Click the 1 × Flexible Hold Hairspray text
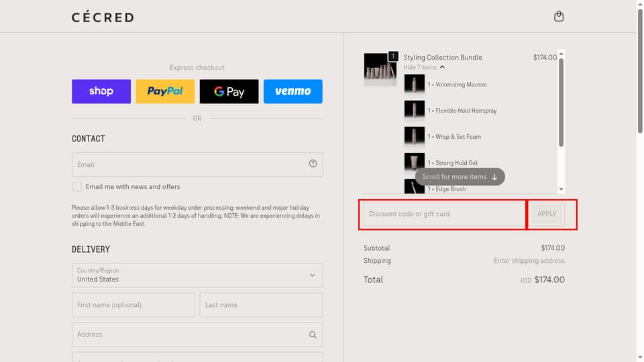This screenshot has height=362, width=644. [462, 111]
